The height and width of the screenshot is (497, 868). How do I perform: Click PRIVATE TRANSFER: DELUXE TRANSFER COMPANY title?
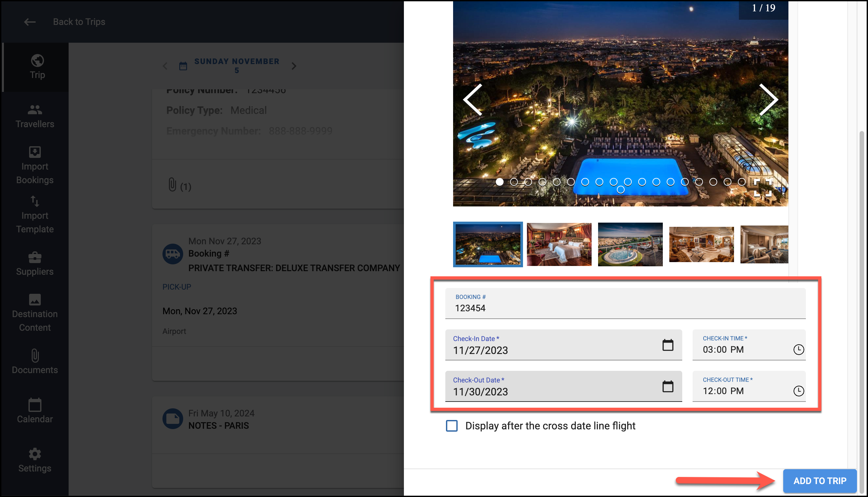pos(294,268)
